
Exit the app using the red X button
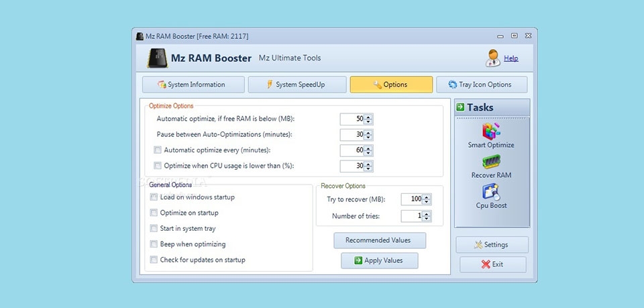(492, 264)
